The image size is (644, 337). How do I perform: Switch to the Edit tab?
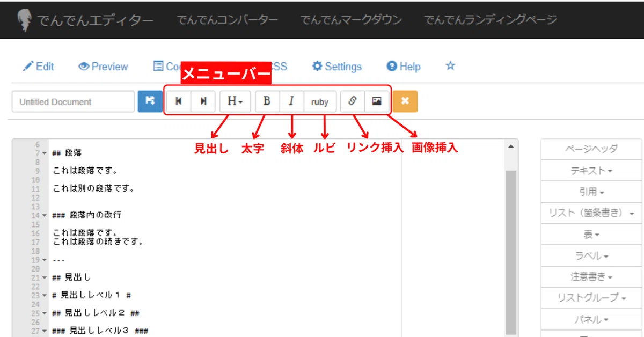38,67
